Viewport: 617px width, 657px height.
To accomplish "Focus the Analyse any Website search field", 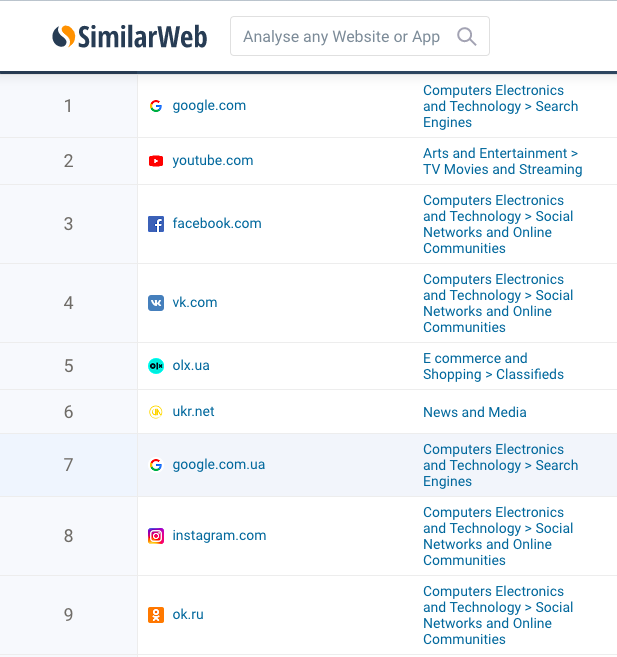I will 341,37.
